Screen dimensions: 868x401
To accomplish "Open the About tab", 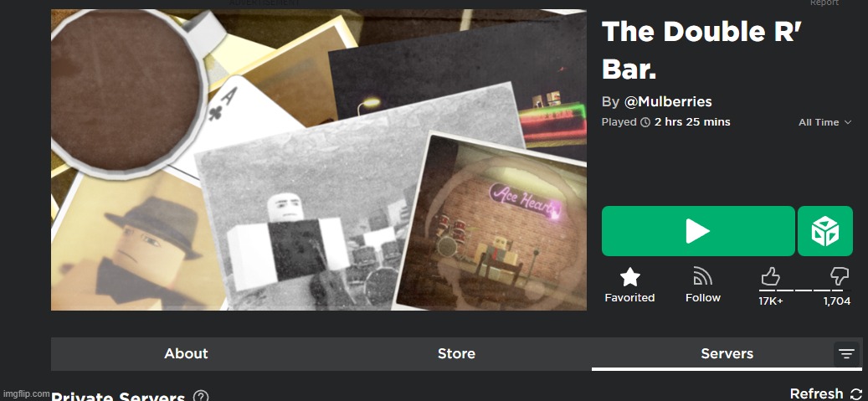I will tap(186, 354).
